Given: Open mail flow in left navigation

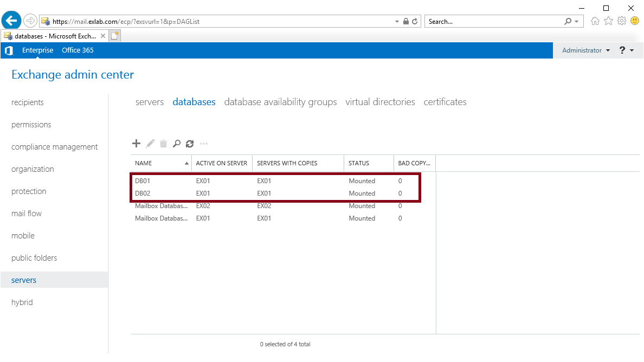Looking at the screenshot, I should [x=26, y=214].
